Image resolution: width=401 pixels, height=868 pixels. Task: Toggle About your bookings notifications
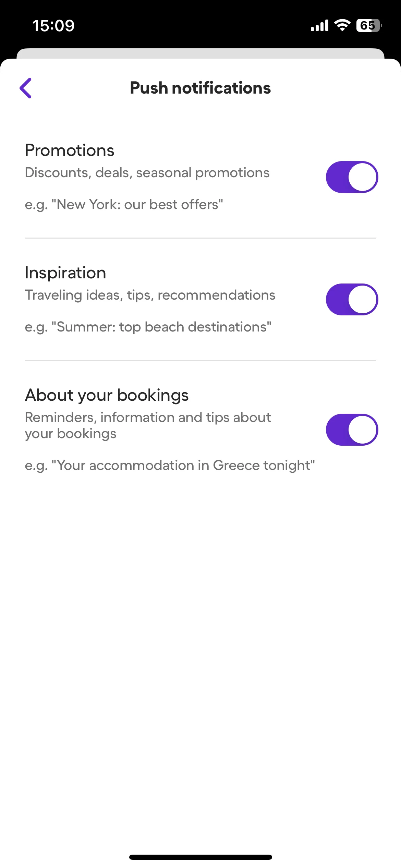point(352,430)
